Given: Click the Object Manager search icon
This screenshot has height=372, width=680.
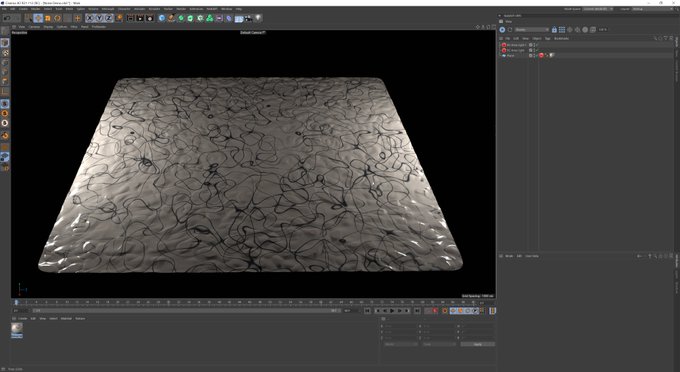Looking at the screenshot, I should pos(655,39).
